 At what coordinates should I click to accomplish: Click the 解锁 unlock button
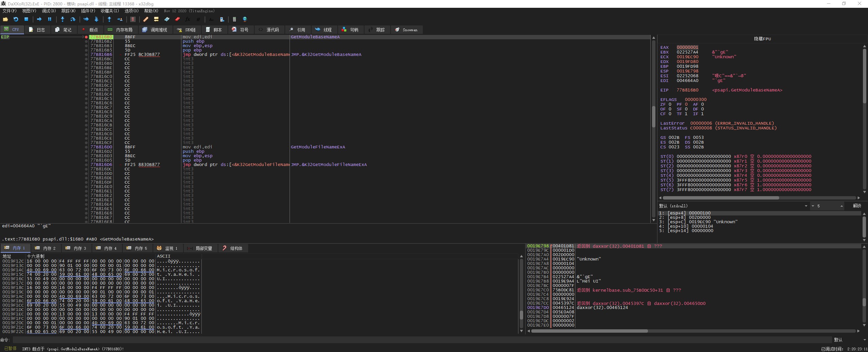857,206
